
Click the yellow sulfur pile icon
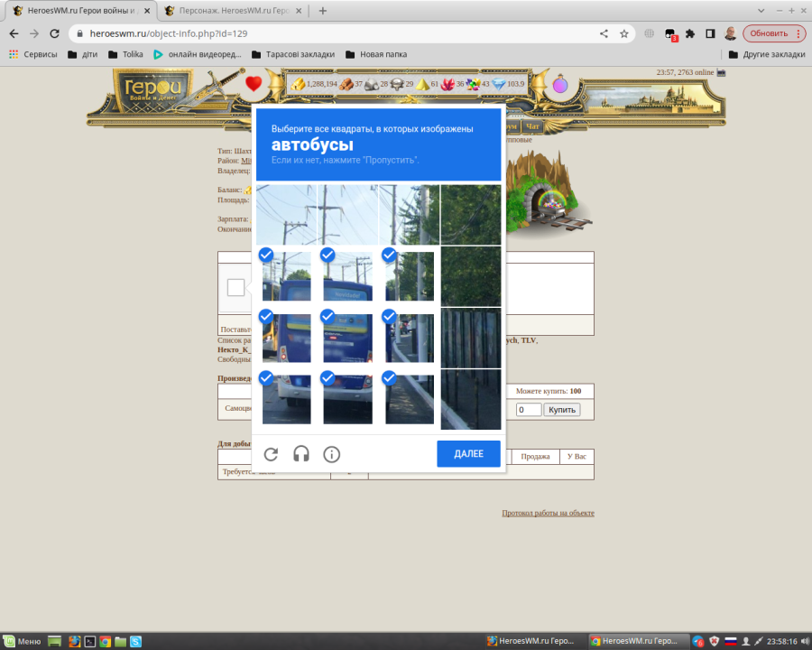(422, 84)
